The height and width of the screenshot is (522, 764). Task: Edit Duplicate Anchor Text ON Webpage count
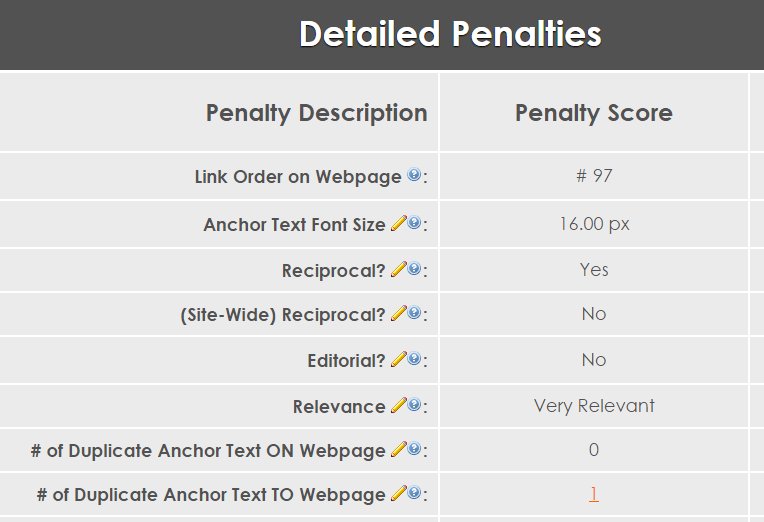pos(398,450)
